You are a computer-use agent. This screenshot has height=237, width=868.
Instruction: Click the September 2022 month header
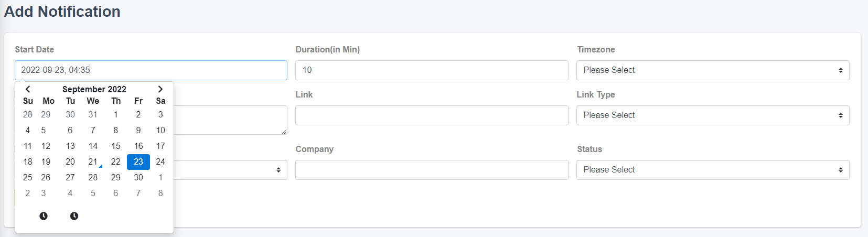pos(94,89)
